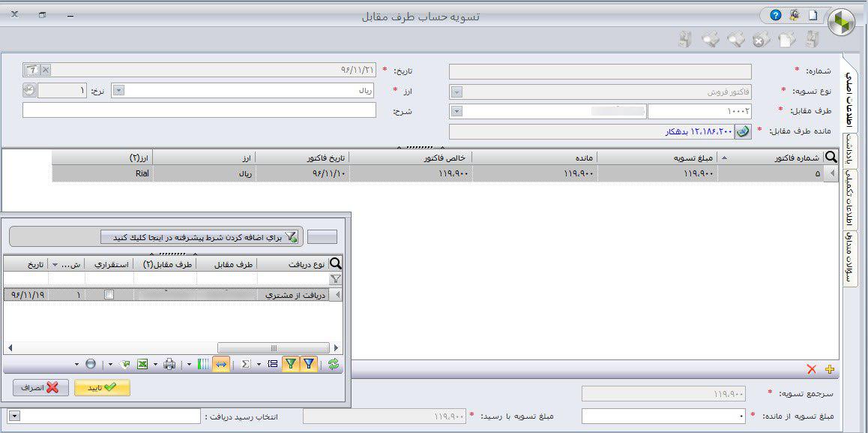Open the طرف مقابل name dropdown arrow

click(x=456, y=111)
